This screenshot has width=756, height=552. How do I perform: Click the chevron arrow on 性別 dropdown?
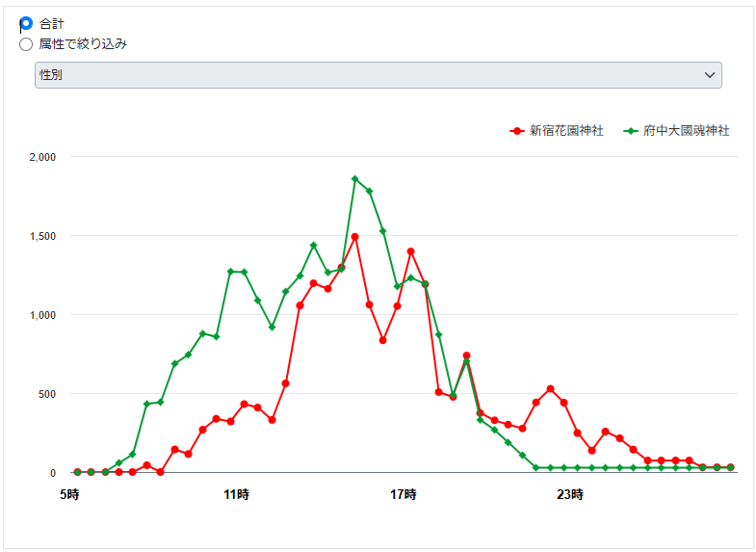pyautogui.click(x=710, y=75)
